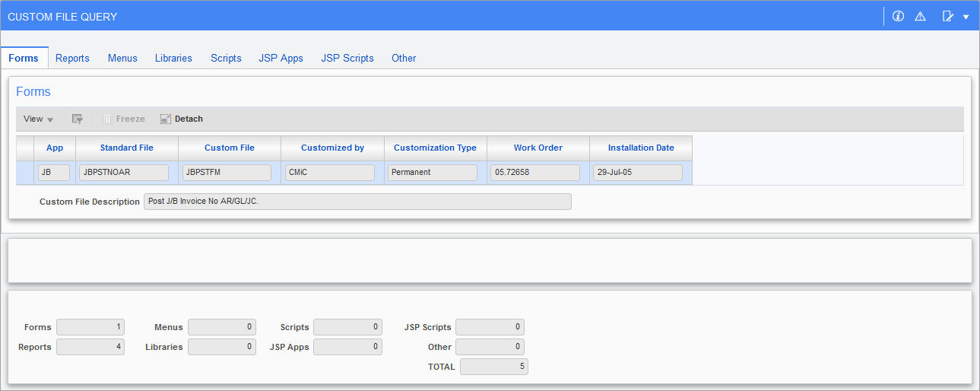Click the Reports count field showing 4
The width and height of the screenshot is (980, 391).
point(91,347)
